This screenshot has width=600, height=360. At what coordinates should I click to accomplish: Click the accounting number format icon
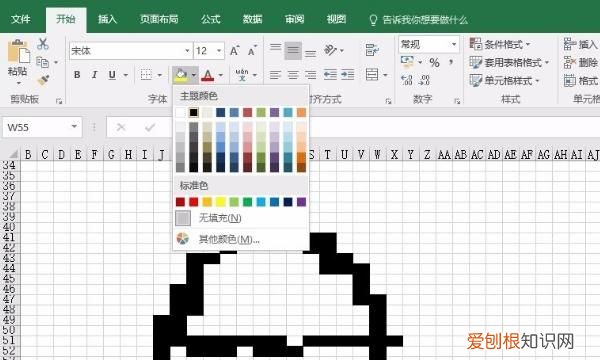(407, 61)
